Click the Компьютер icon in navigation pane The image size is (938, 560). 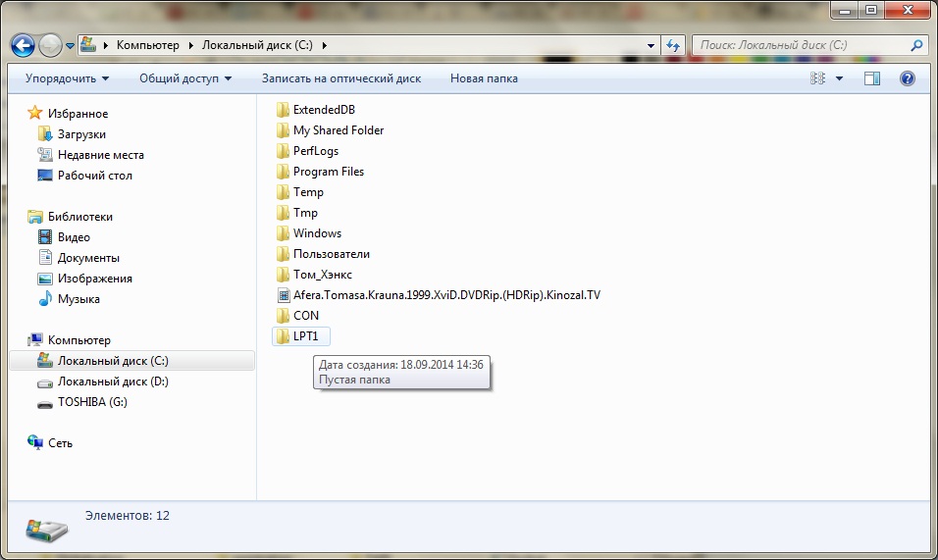(35, 340)
